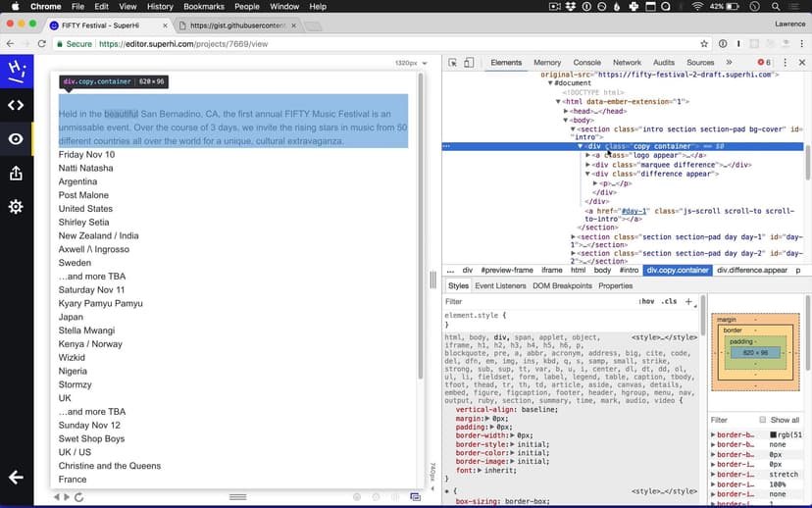This screenshot has height=508, width=812.
Task: Expand the marquee difference div node
Action: (588, 165)
